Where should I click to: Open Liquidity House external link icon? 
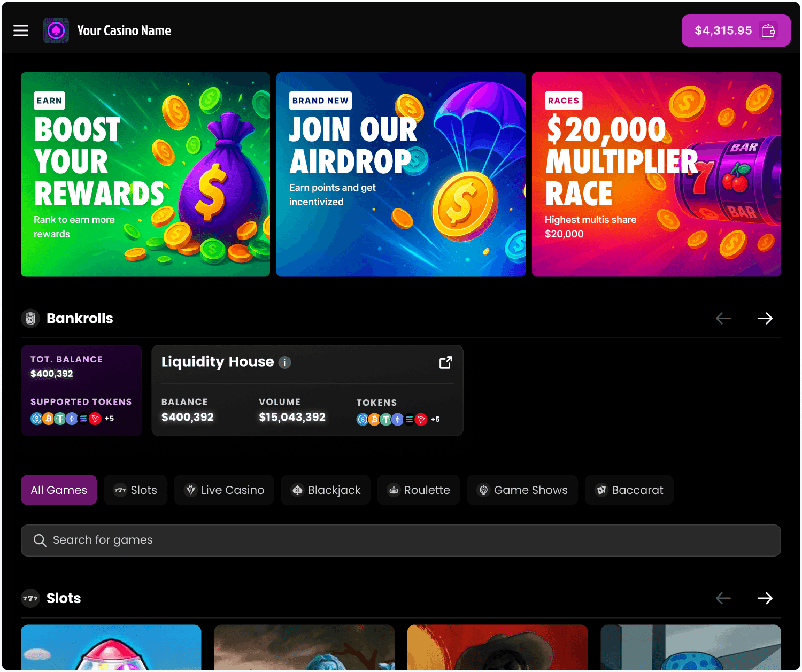[x=446, y=362]
